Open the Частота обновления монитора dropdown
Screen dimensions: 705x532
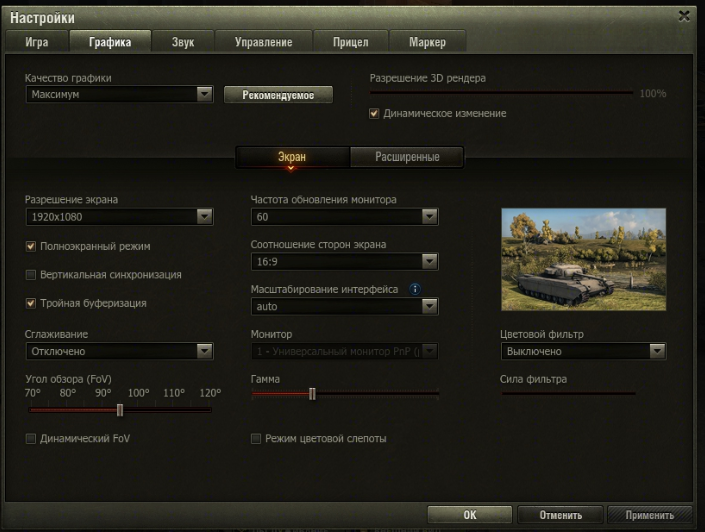pos(344,217)
